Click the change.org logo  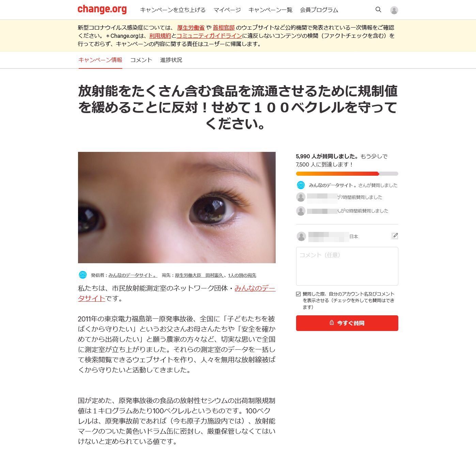(x=102, y=9)
